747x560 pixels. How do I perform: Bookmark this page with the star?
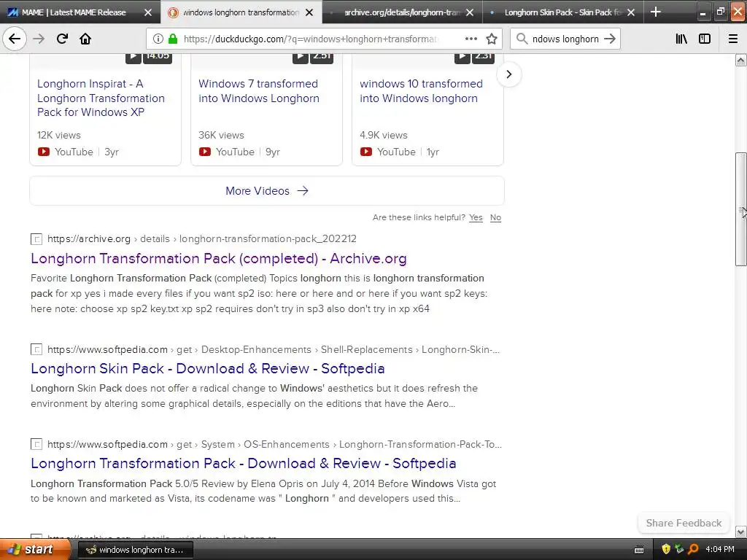(492, 39)
